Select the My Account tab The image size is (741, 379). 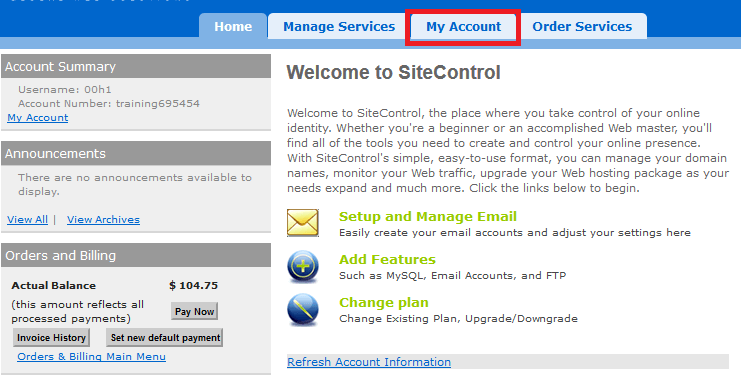(x=463, y=26)
